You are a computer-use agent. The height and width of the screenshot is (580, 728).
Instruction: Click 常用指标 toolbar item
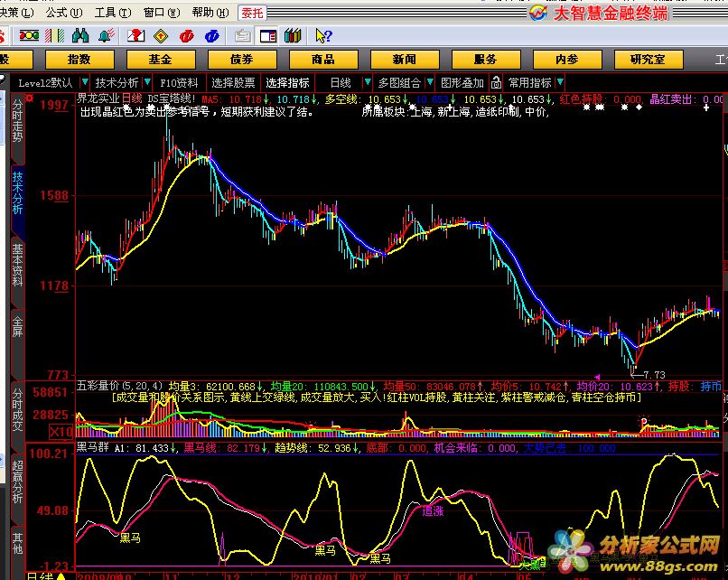click(530, 82)
